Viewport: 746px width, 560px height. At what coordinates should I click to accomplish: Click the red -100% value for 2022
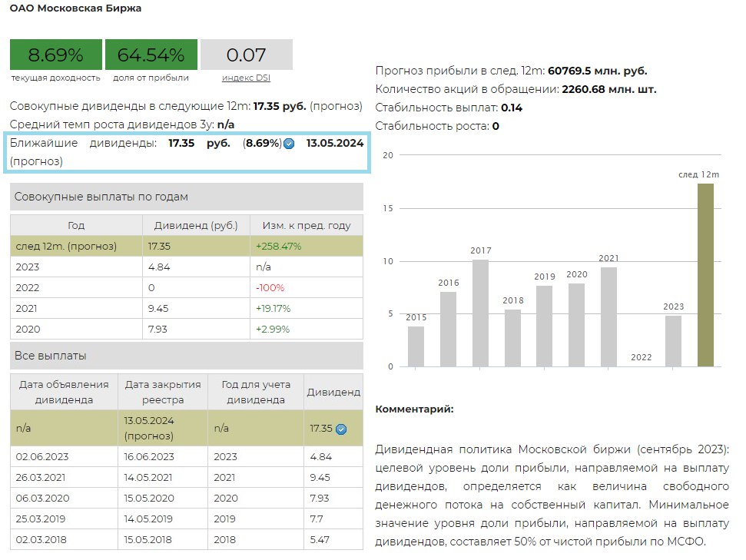(270, 288)
